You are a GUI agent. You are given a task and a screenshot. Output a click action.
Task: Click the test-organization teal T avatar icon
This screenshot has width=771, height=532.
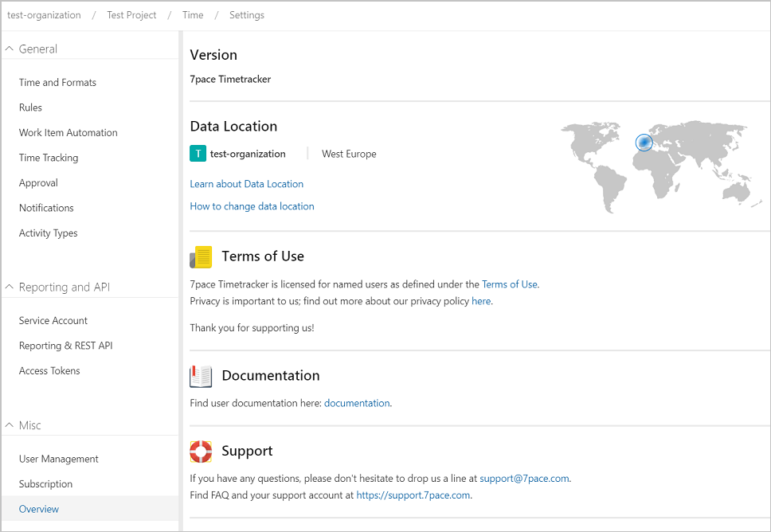coord(198,154)
